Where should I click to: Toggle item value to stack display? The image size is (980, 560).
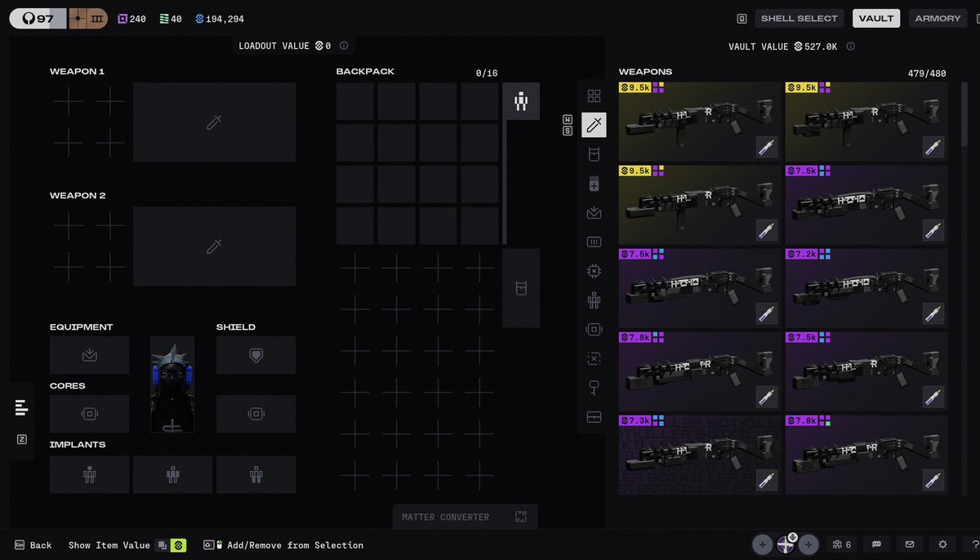coord(162,545)
